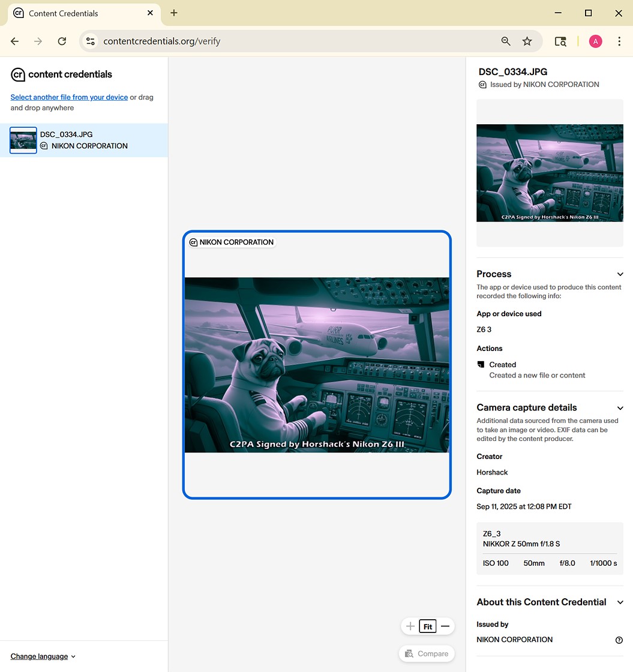Click the Compare button
The image size is (633, 672).
[x=427, y=653]
